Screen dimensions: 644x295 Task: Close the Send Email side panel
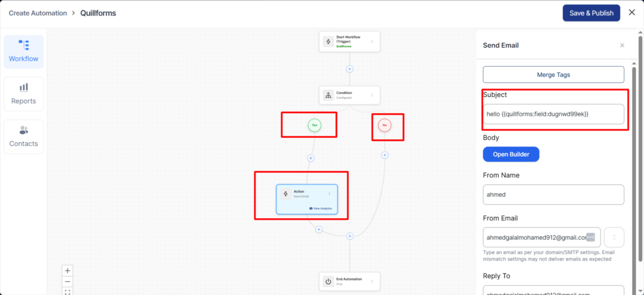coord(622,45)
